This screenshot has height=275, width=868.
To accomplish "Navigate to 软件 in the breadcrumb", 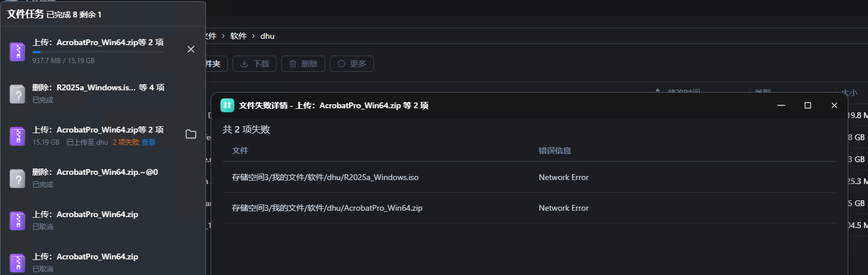I will tap(238, 36).
